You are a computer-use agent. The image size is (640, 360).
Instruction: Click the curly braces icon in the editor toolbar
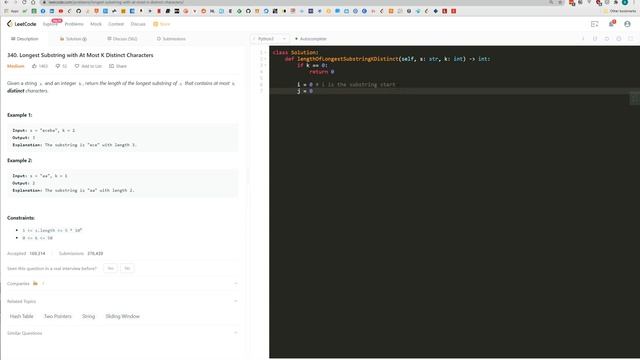tap(595, 39)
